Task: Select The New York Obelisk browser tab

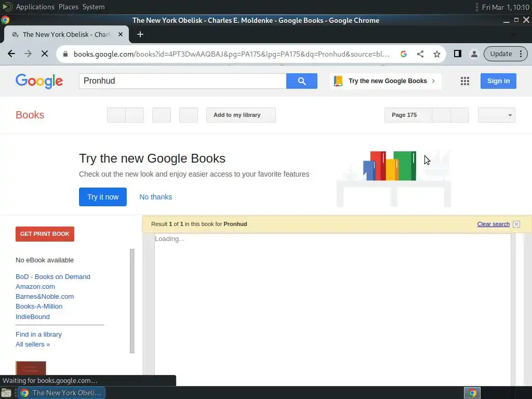Action: 66,34
